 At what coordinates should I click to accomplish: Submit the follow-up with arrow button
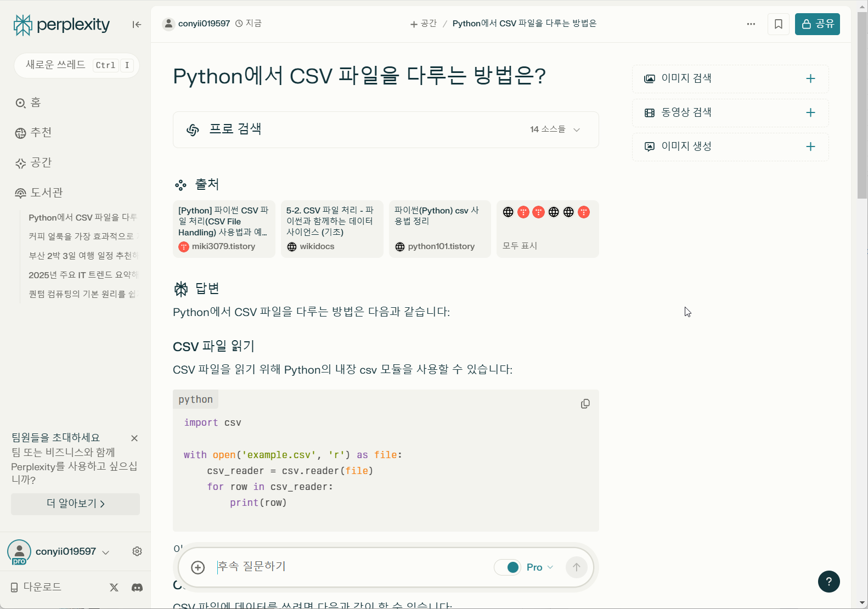coord(576,567)
